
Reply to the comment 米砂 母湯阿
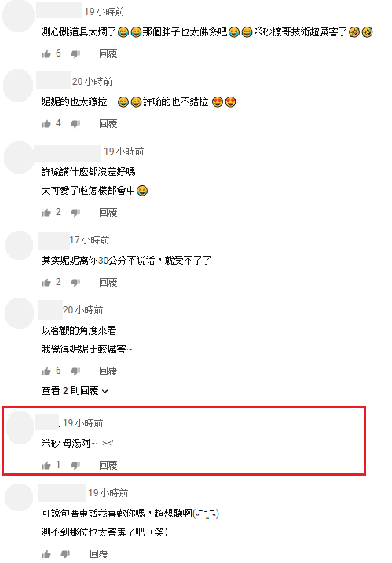pyautogui.click(x=108, y=466)
